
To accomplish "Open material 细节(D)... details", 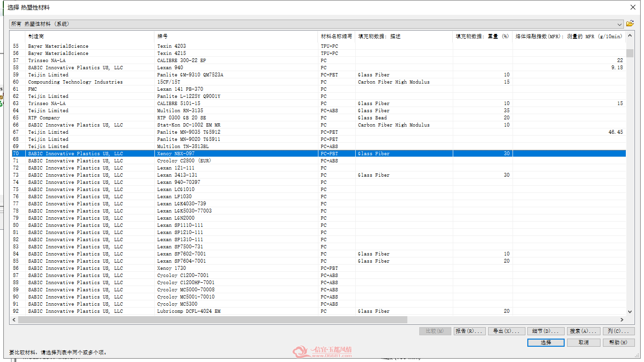I will click(x=546, y=331).
